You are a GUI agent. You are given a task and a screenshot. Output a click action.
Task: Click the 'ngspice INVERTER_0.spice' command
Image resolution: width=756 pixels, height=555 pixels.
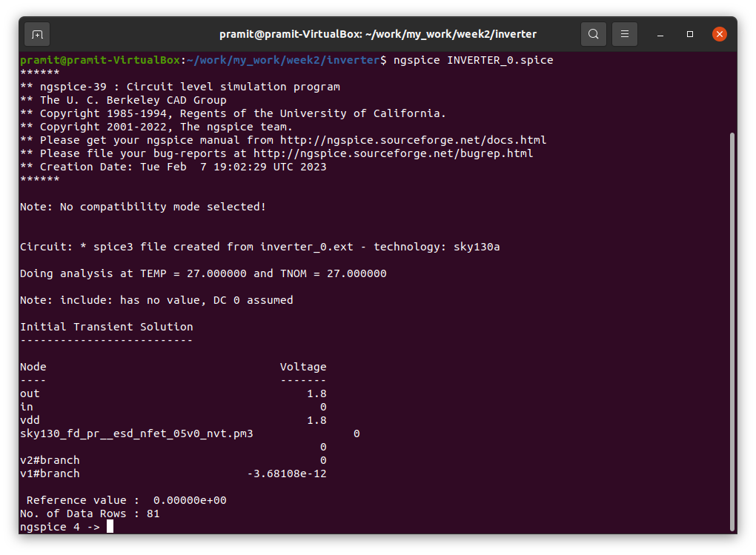coord(473,60)
